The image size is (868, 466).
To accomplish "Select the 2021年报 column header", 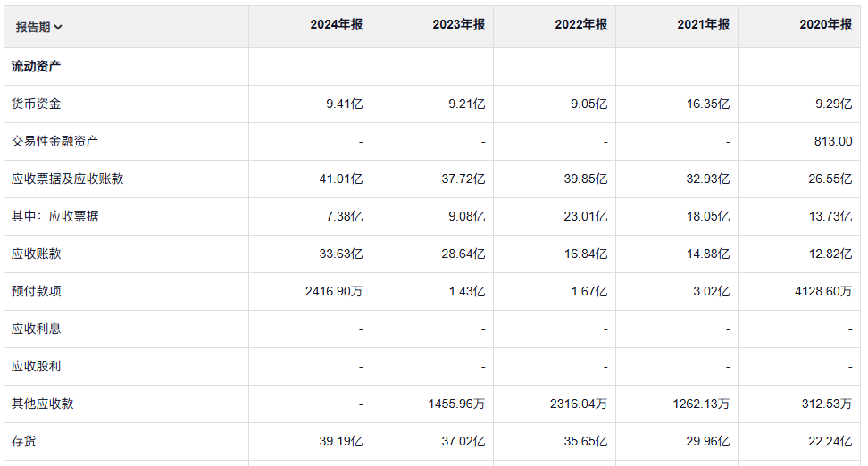I will click(704, 25).
